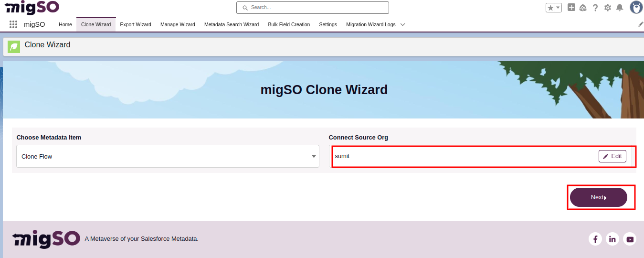Expand the Migration Wizard Logs chevron
This screenshot has width=644, height=258.
click(402, 24)
